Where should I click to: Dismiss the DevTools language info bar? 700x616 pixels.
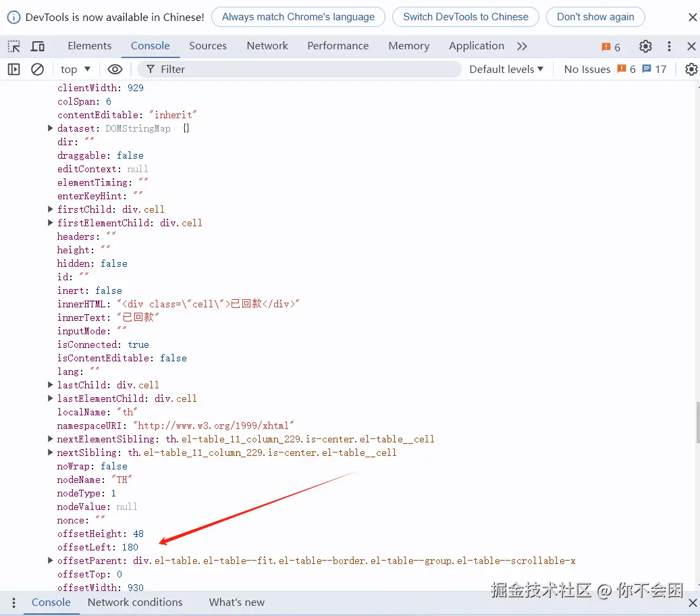point(693,17)
